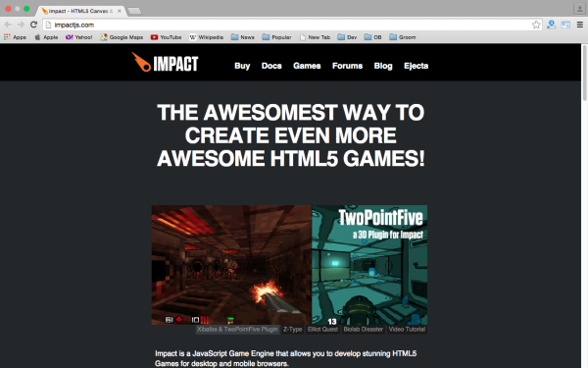Open the Chrome hamburger menu
Image resolution: width=588 pixels, height=368 pixels.
click(580, 25)
